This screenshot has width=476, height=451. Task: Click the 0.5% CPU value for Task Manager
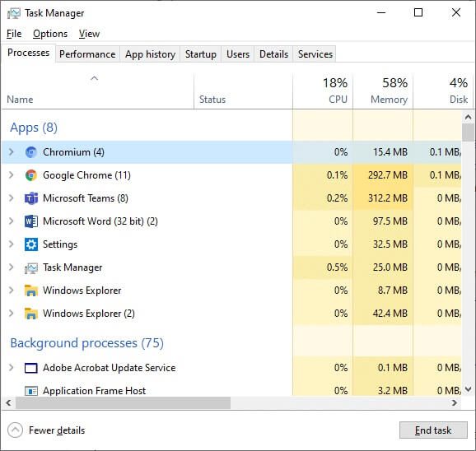click(337, 267)
